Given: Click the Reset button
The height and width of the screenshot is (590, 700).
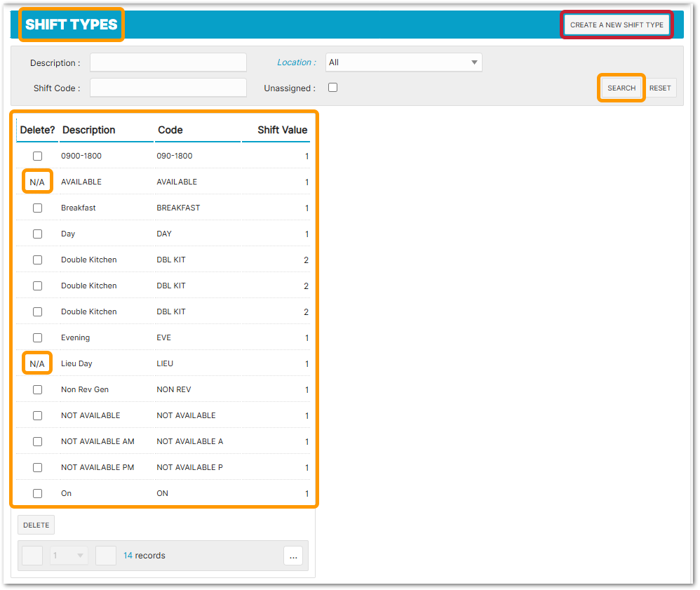Looking at the screenshot, I should [660, 88].
